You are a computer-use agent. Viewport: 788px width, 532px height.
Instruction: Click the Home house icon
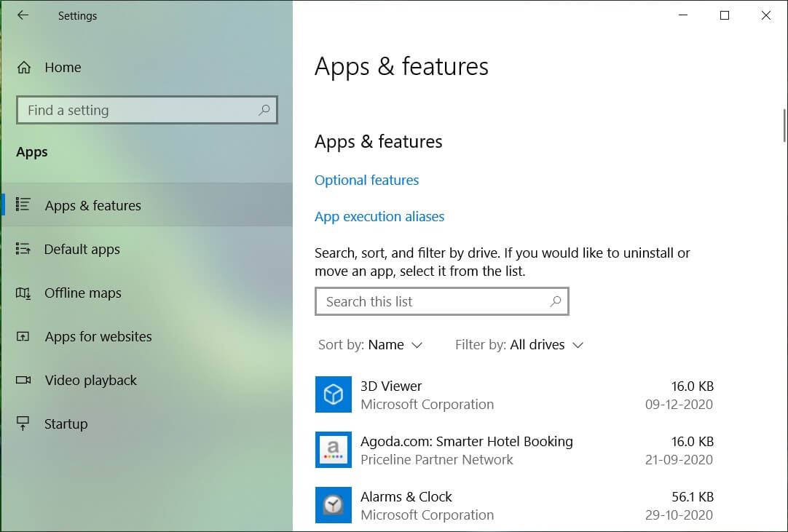point(24,67)
